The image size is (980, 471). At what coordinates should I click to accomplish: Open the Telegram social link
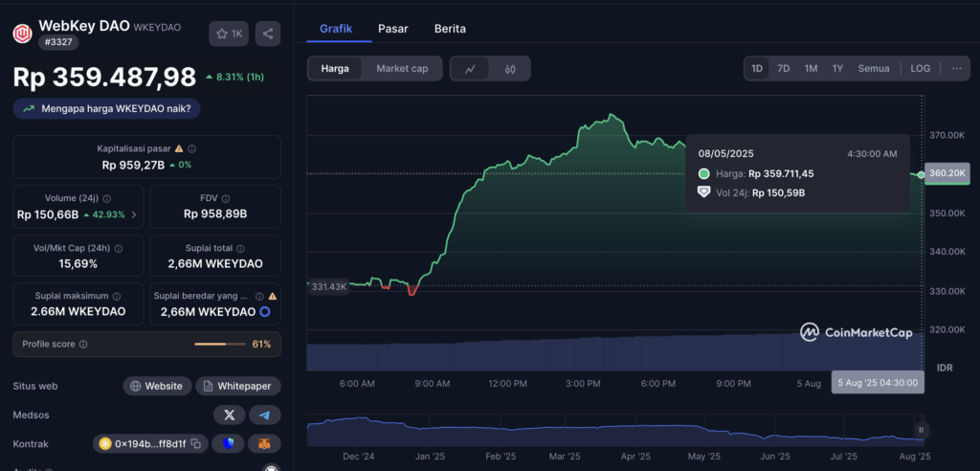coord(265,415)
